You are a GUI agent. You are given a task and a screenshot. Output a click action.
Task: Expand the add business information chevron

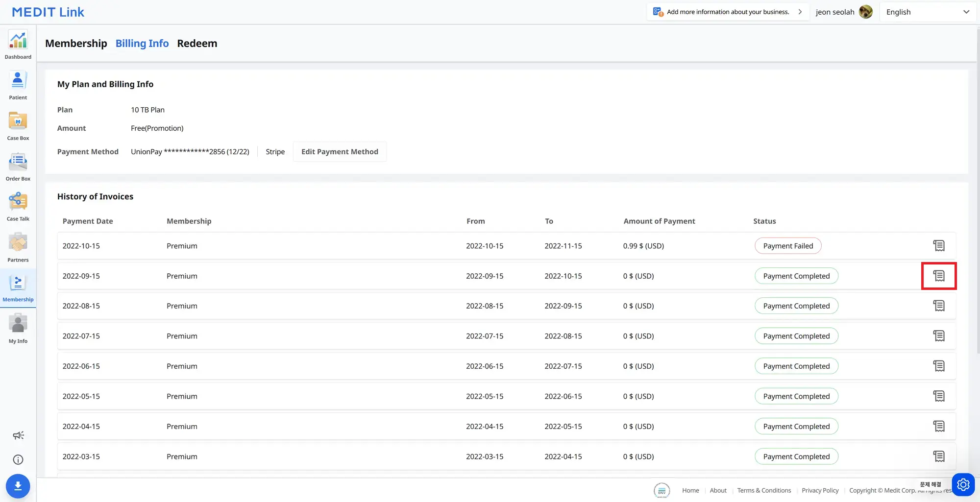[x=800, y=12]
